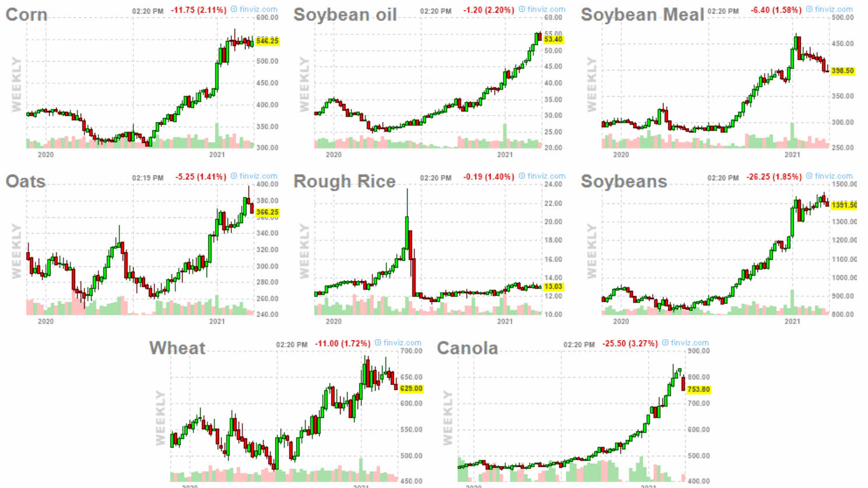Screen dimensions: 868x488
Task: Click the finviz icon above the Rough Rice chart
Action: point(522,176)
